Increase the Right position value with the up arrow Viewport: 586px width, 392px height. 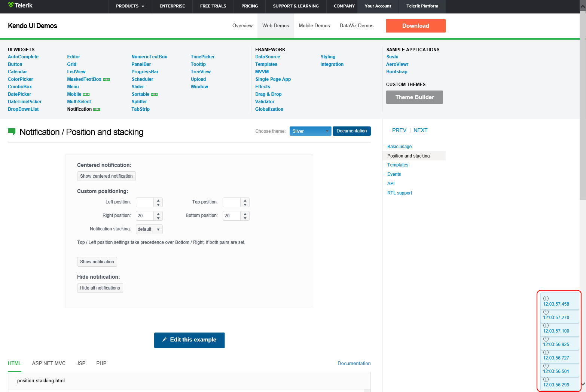point(158,214)
